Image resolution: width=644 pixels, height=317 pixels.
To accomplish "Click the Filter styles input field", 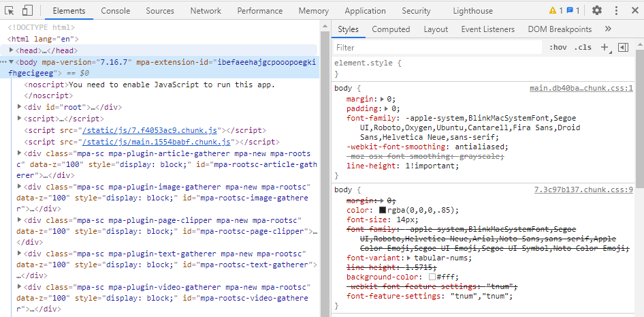I will point(436,48).
